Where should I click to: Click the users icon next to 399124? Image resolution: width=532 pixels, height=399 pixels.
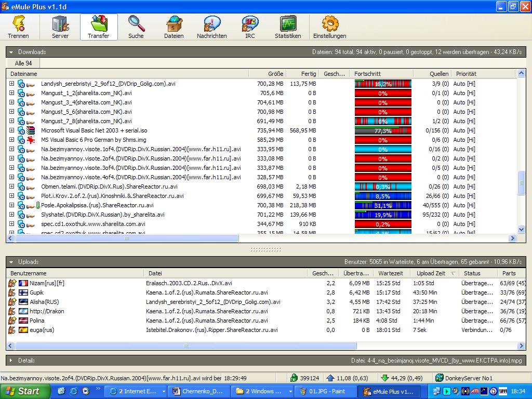coord(294,378)
